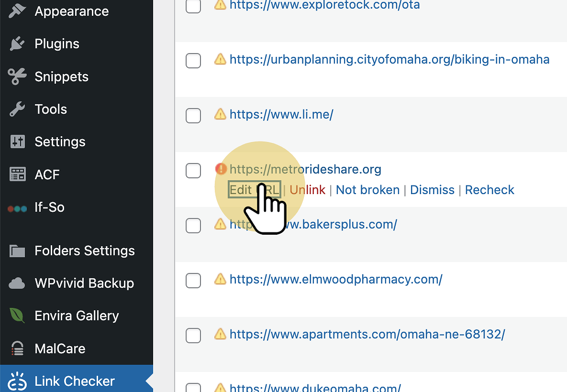This screenshot has width=567, height=392.
Task: Click the Settings sliders icon
Action: 17,142
